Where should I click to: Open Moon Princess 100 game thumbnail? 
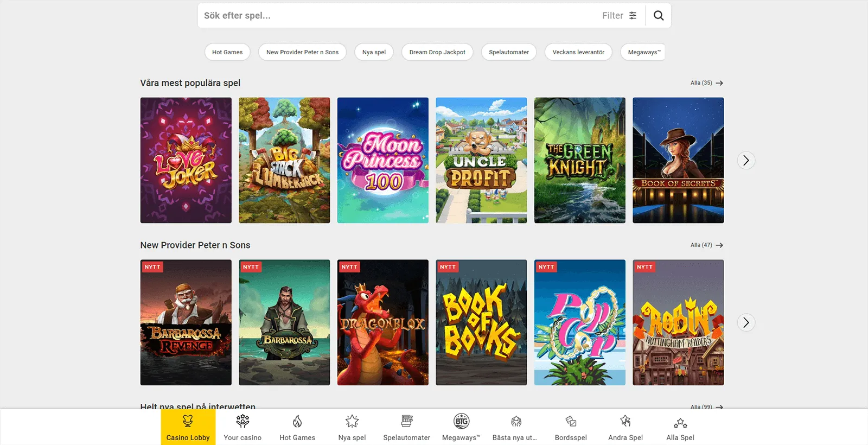(383, 160)
